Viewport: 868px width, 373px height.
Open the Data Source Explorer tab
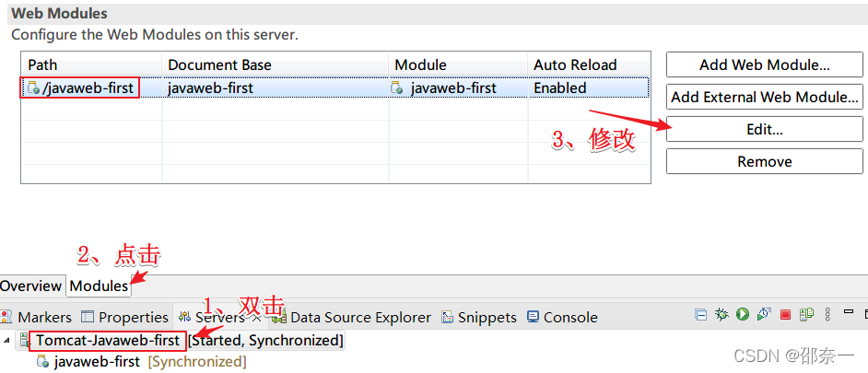[352, 318]
